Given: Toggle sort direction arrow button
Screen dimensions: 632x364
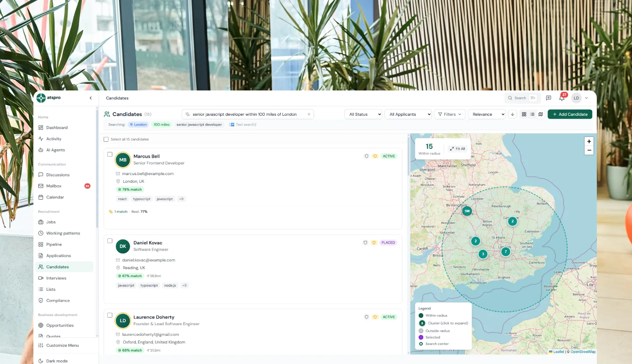Looking at the screenshot, I should tap(512, 114).
